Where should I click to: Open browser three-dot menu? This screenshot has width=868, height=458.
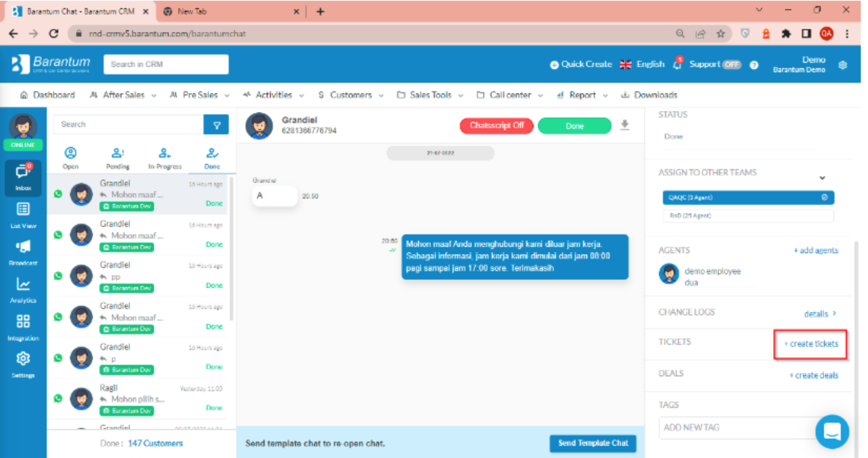point(847,34)
